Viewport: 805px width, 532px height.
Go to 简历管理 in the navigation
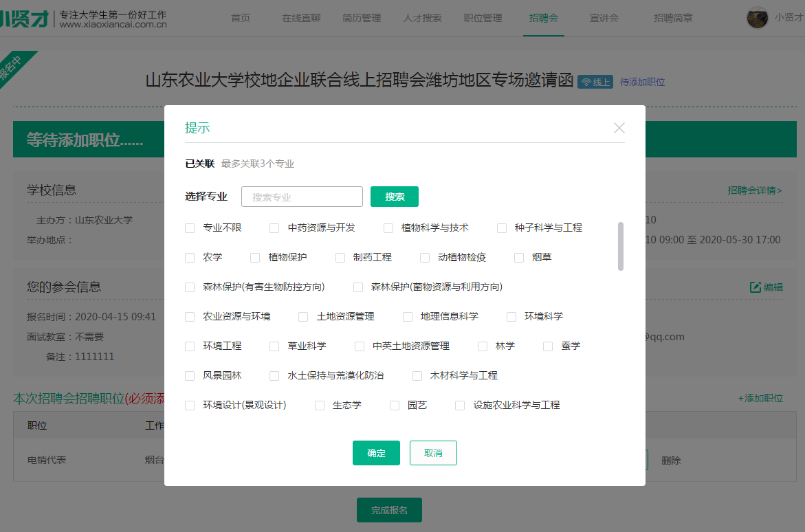tap(362, 18)
